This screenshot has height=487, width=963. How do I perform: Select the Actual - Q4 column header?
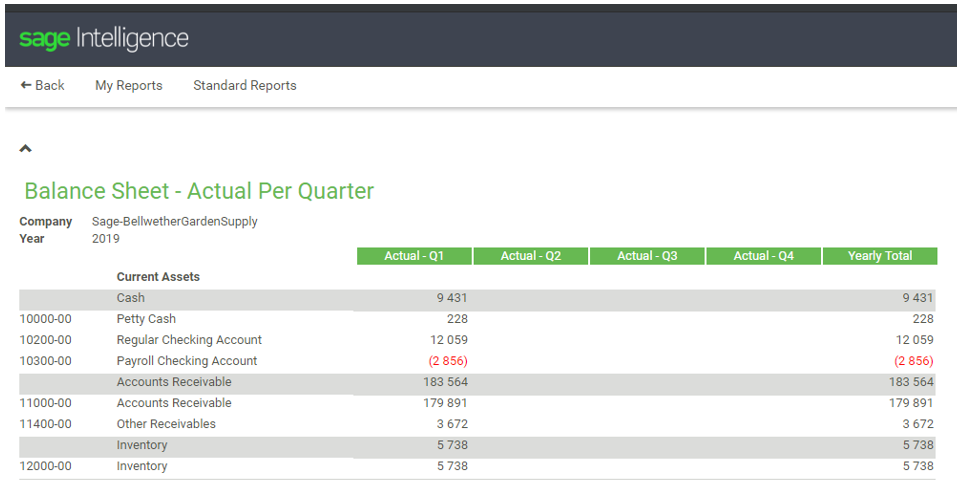(x=763, y=256)
